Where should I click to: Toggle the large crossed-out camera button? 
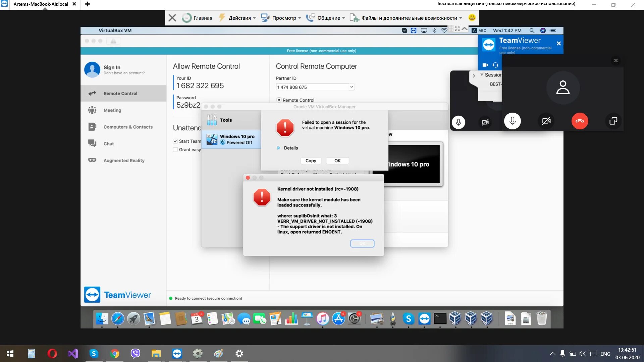546,121
